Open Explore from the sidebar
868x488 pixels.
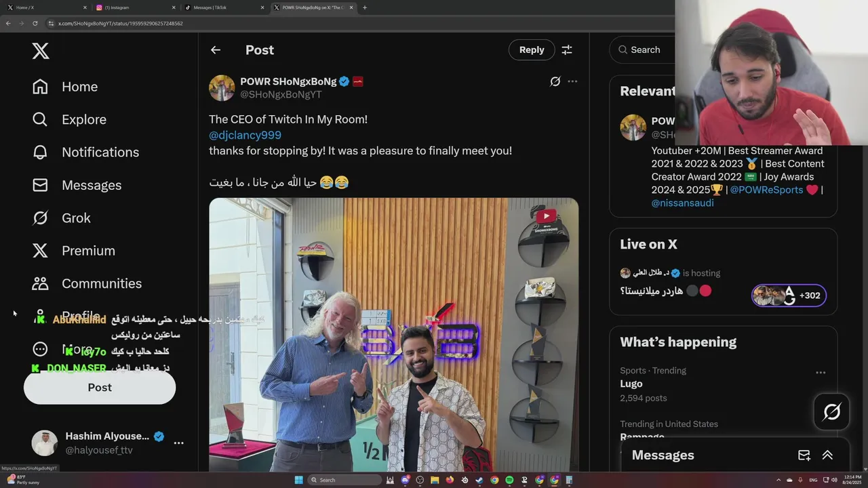(69, 119)
